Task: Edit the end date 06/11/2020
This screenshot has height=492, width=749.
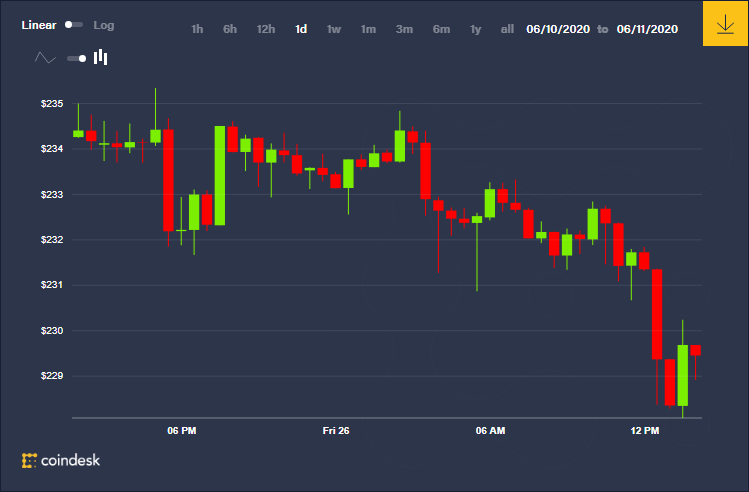Action: tap(647, 29)
